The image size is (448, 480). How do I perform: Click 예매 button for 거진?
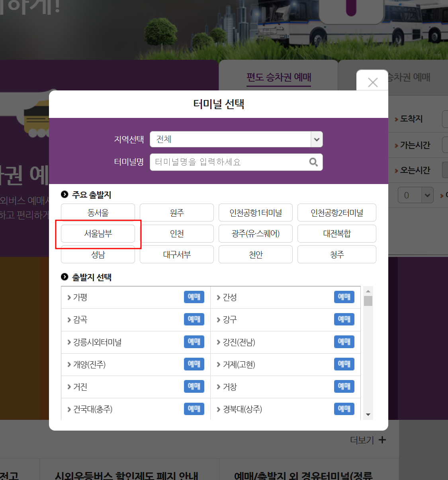194,386
